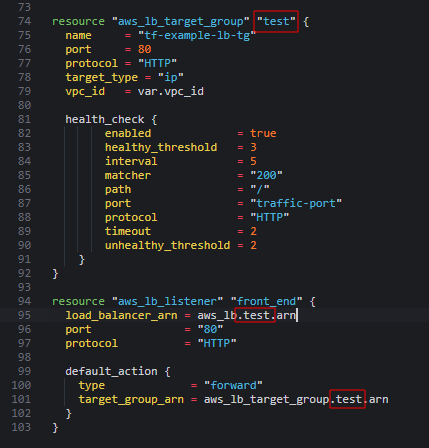
Task: Click the "forward" string value
Action: pos(233,385)
